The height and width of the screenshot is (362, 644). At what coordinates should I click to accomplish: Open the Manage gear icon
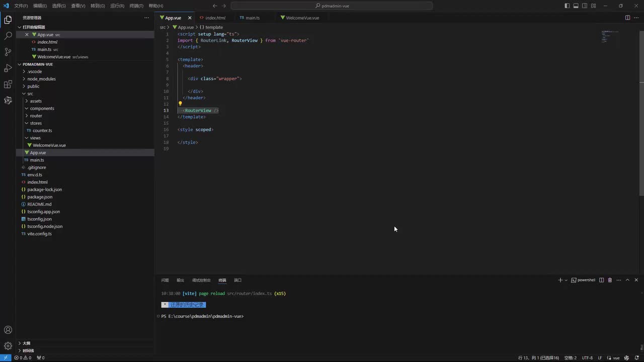(x=8, y=346)
